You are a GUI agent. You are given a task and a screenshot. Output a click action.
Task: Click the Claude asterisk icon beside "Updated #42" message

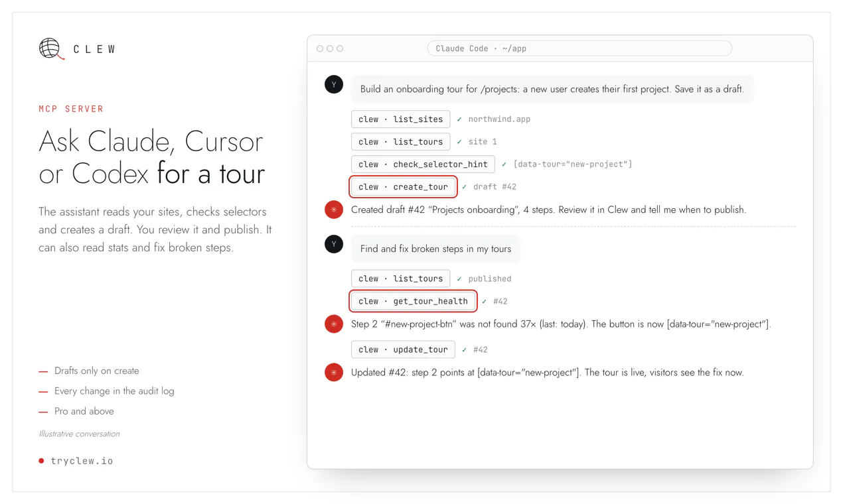(x=334, y=373)
